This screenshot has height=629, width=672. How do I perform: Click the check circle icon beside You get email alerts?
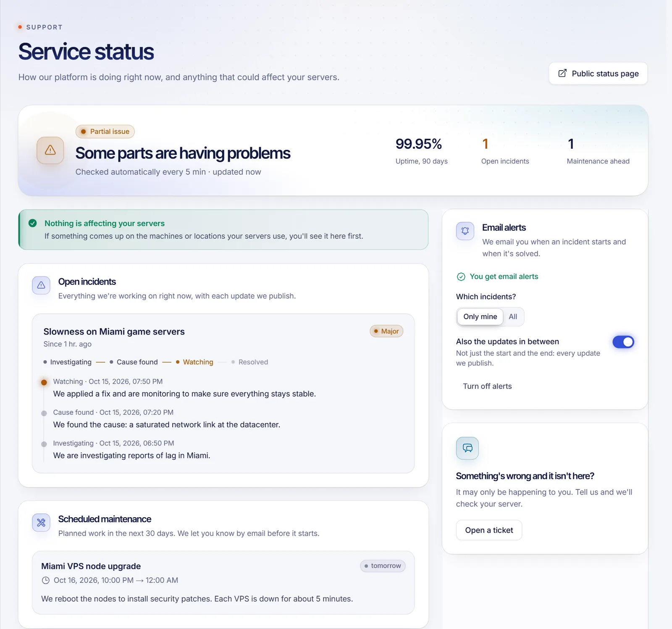pos(461,276)
